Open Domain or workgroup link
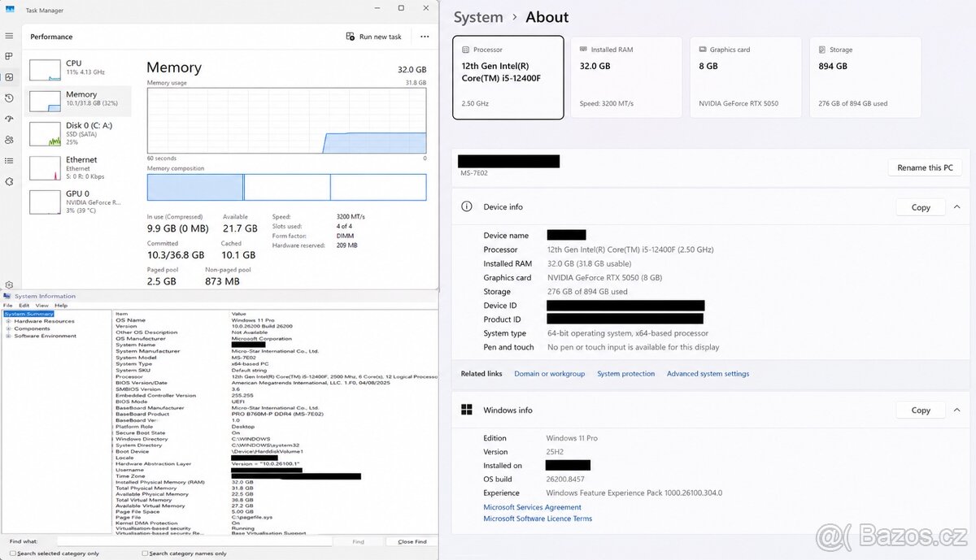 click(x=550, y=374)
